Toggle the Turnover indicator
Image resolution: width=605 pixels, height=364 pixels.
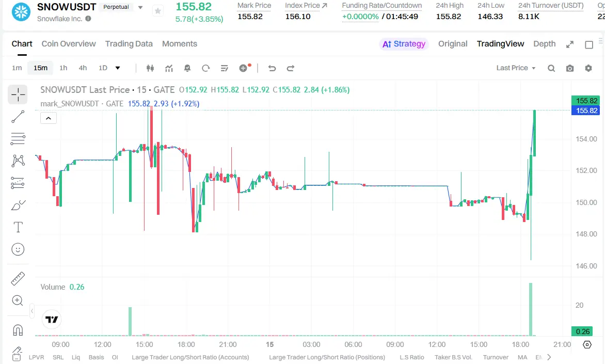coord(496,357)
